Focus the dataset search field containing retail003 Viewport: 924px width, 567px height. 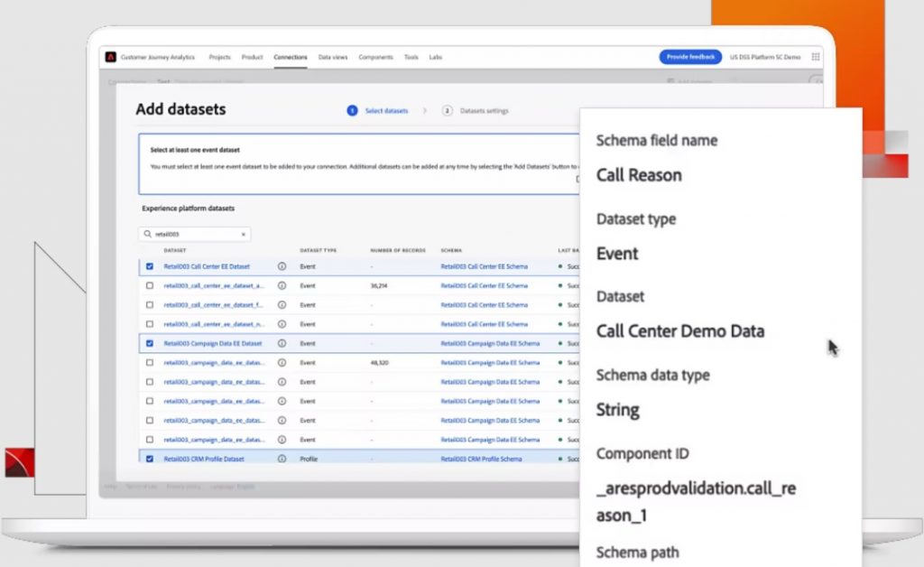[x=195, y=235]
